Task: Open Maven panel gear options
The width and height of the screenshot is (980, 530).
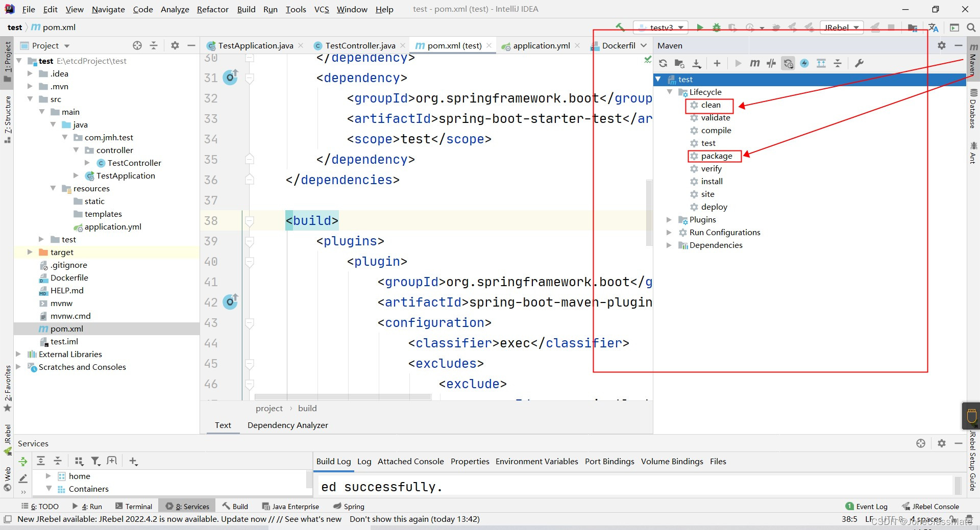Action: (x=942, y=45)
